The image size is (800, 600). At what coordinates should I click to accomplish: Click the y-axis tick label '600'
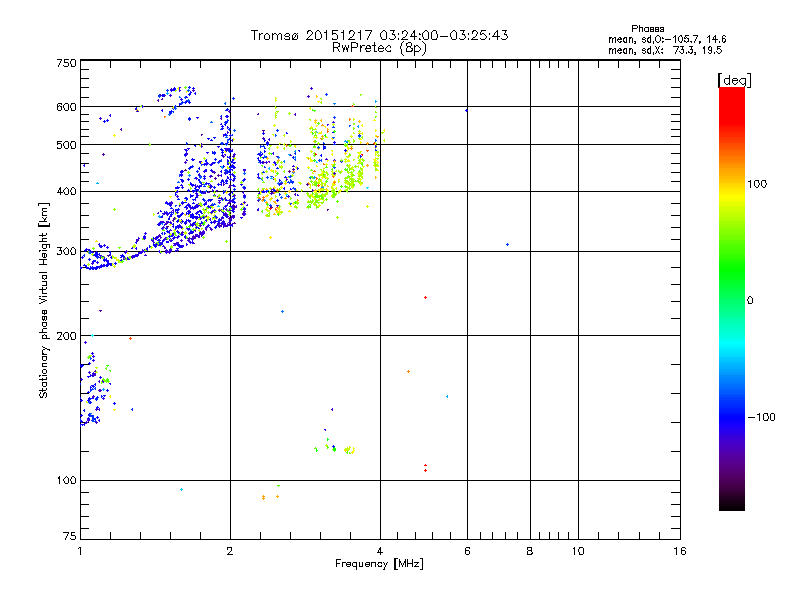coord(66,107)
